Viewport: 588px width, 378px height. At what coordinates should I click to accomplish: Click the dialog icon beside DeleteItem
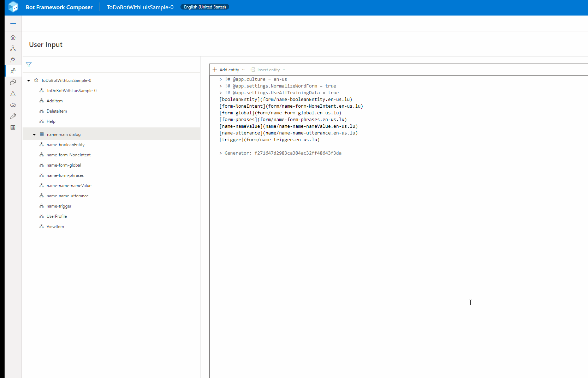[x=41, y=111]
